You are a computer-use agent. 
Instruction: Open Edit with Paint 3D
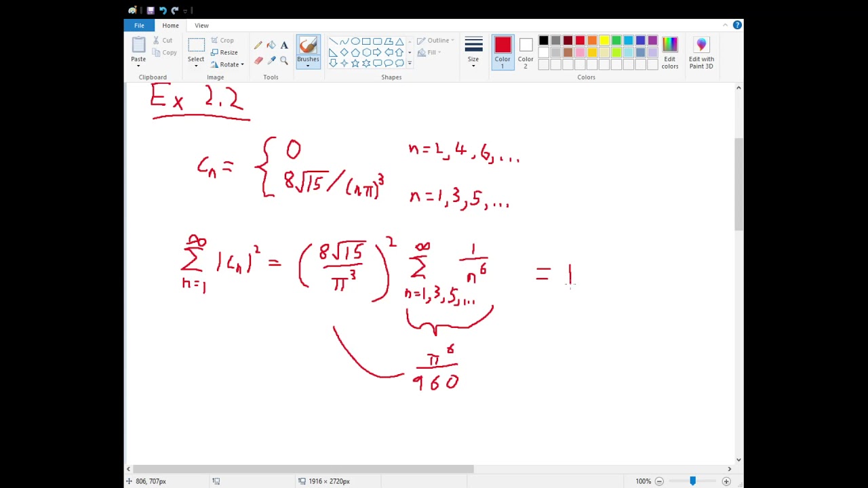(701, 53)
